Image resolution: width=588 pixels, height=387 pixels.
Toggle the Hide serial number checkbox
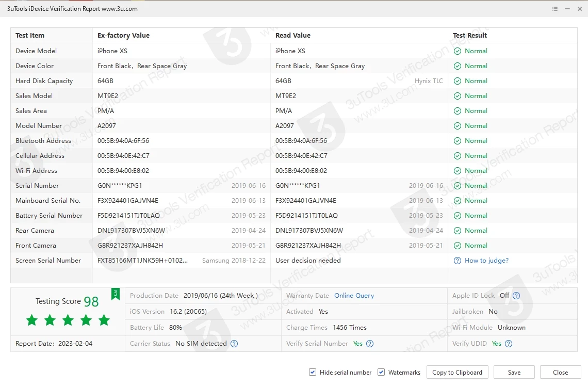pos(313,372)
